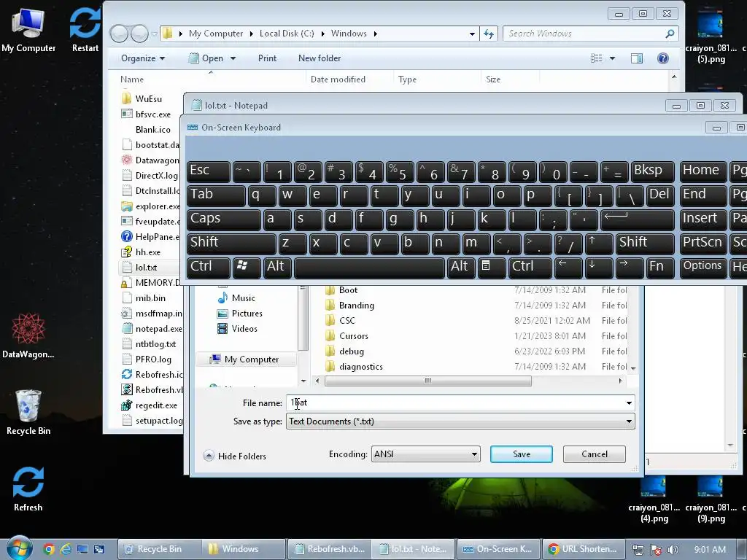Click New folder in Explorer toolbar
747x560 pixels.
[320, 58]
